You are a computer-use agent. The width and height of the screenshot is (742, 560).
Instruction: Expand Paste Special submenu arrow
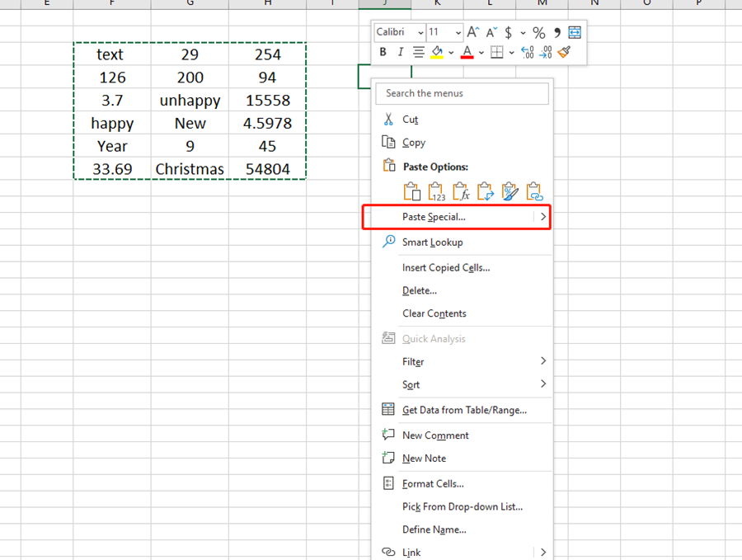(542, 217)
